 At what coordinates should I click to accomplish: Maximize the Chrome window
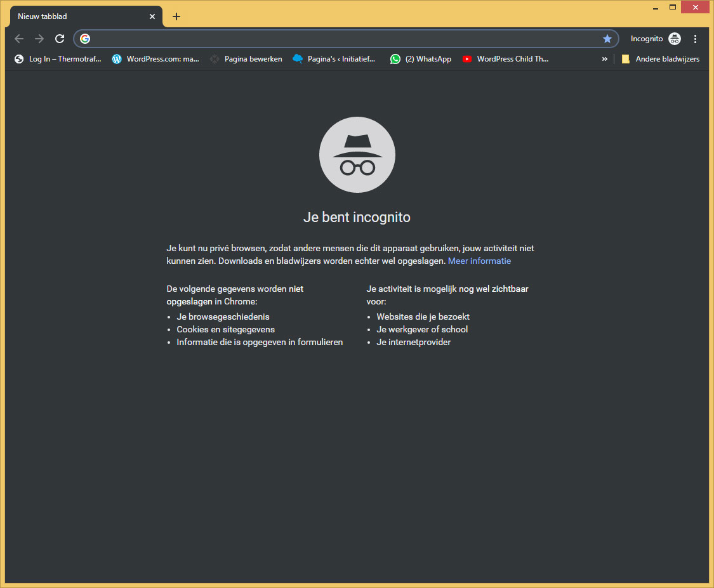pos(673,7)
